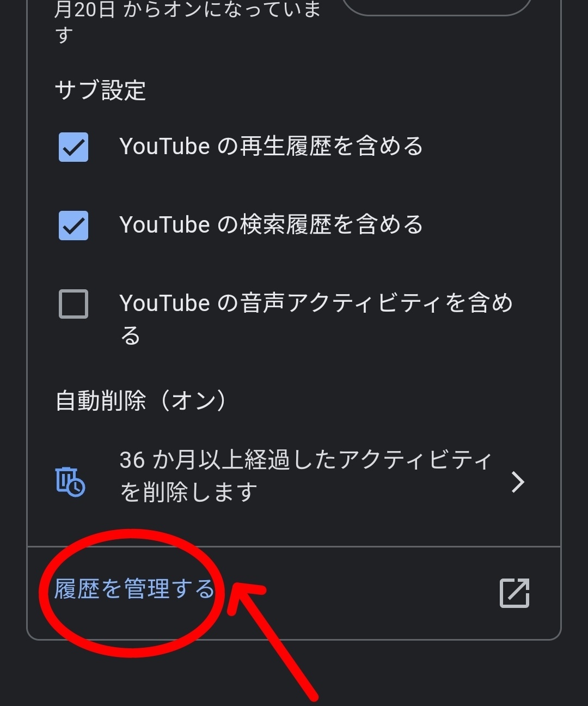
Task: Tap the auto-delete trash clock icon
Action: pos(70,482)
